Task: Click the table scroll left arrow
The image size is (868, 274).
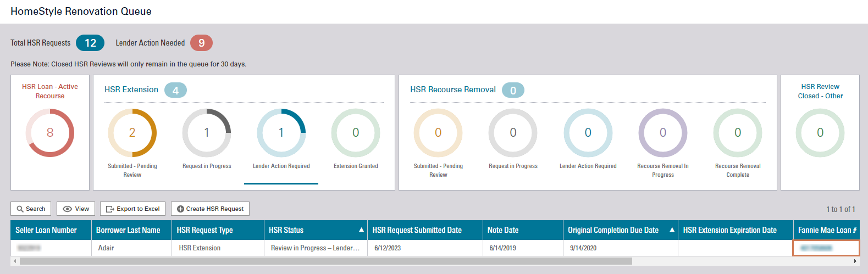Action: tap(14, 261)
